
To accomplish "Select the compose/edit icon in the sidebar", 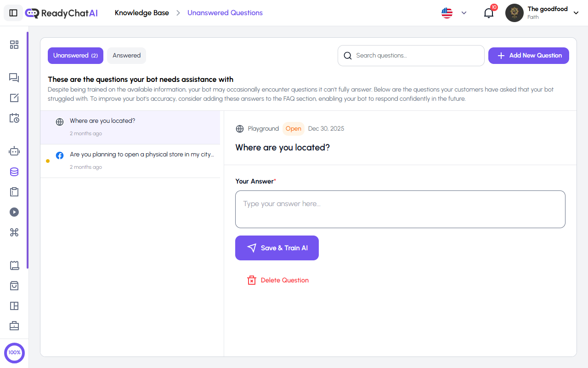I will pyautogui.click(x=14, y=98).
